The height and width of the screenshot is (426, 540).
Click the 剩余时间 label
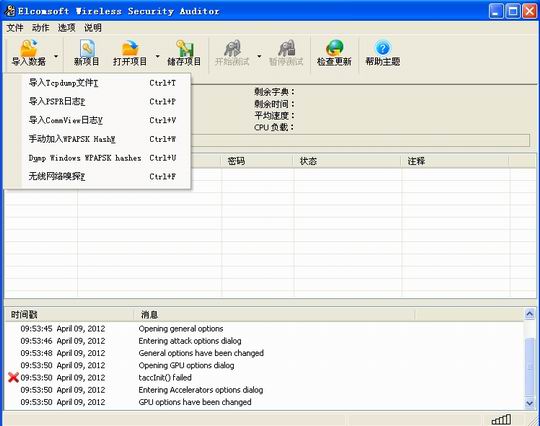tap(274, 104)
